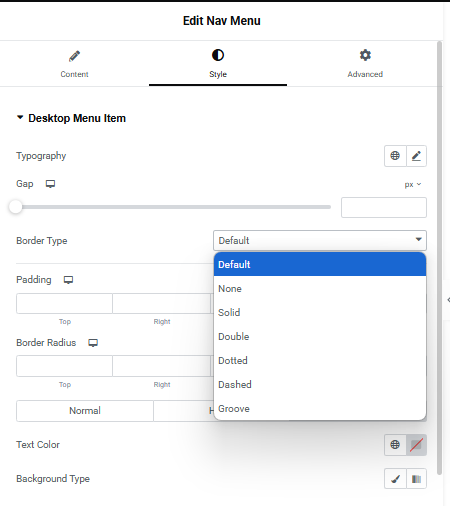Choose Groove border type
This screenshot has height=506, width=450.
pyautogui.click(x=320, y=408)
